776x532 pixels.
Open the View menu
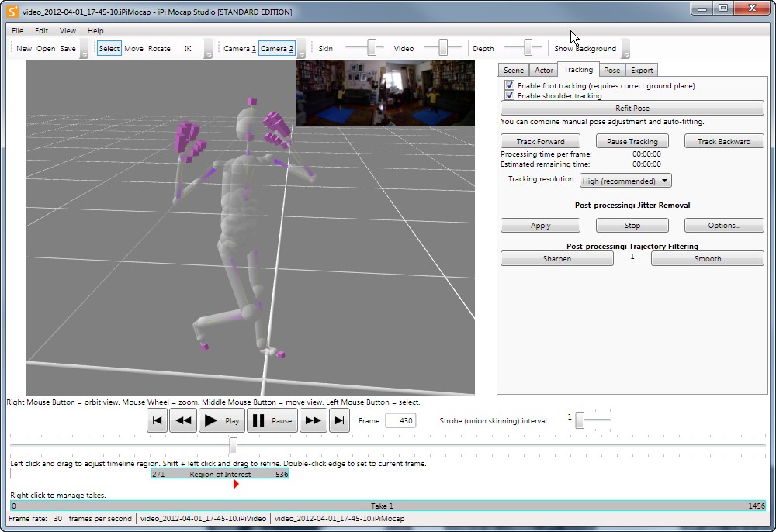coord(68,31)
